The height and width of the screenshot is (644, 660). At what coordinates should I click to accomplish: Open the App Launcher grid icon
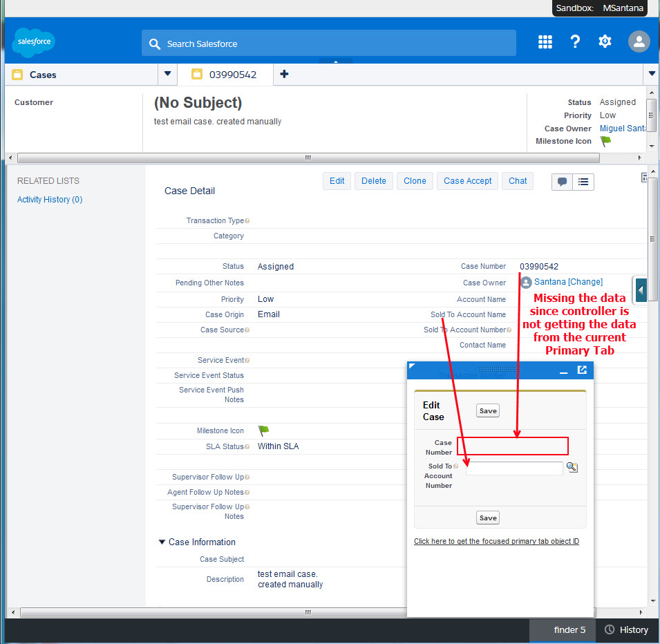pos(545,41)
